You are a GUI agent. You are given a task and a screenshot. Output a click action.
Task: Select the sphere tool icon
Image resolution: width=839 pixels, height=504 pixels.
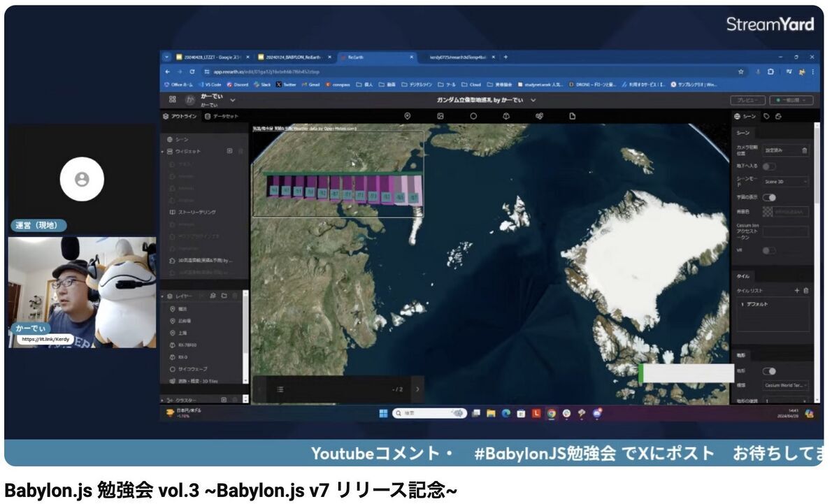(x=473, y=116)
